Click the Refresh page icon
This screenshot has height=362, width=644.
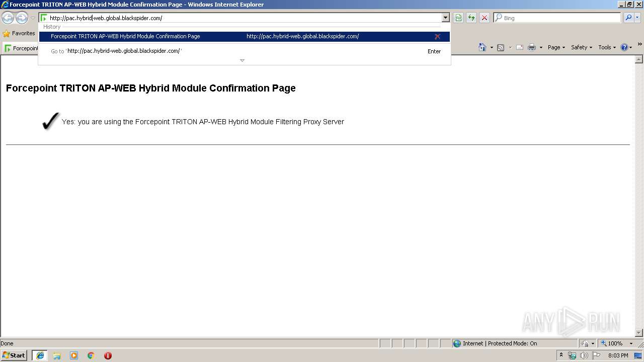[x=471, y=18]
